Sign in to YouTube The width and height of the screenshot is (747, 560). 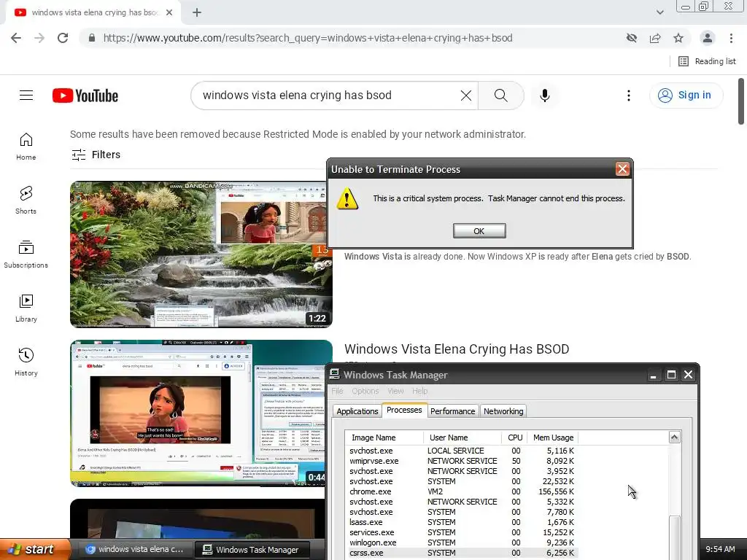[686, 96]
